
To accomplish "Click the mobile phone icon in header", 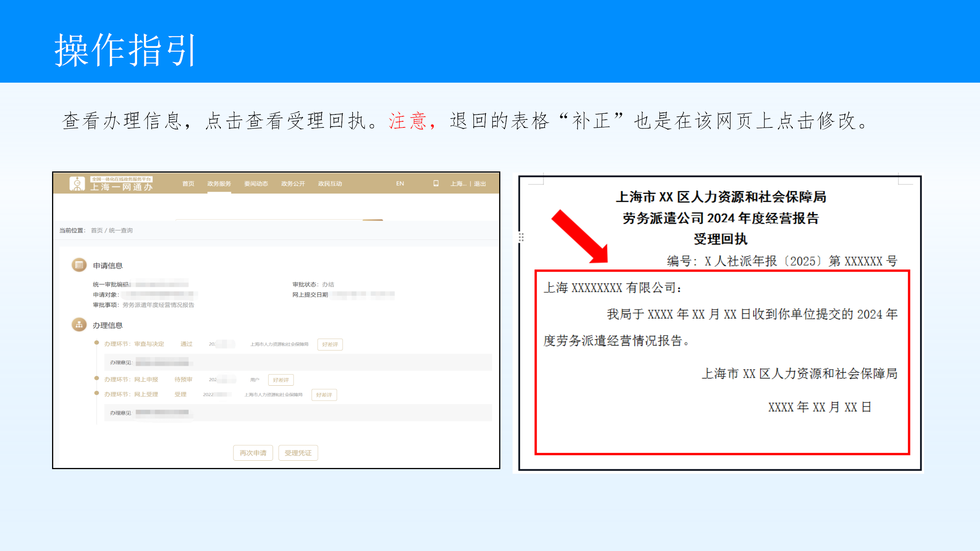I will pos(436,183).
